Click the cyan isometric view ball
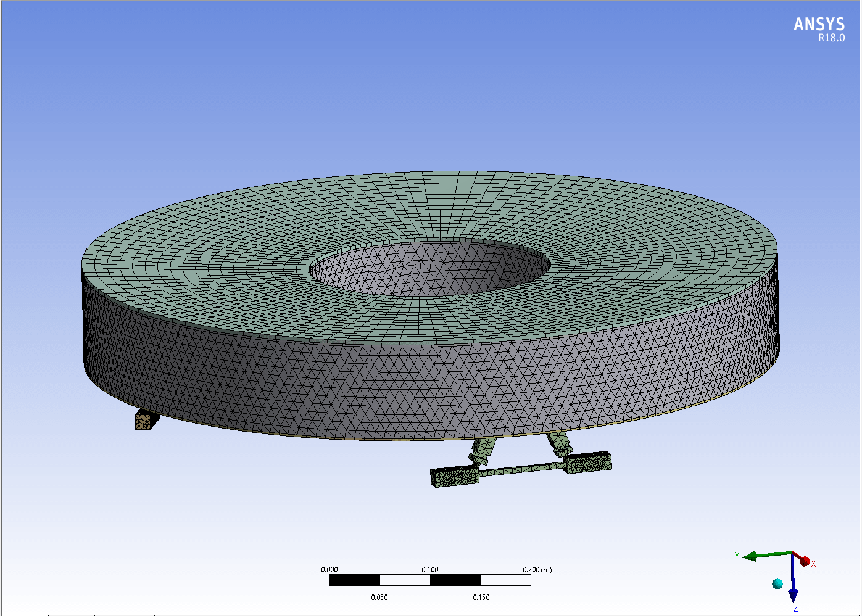This screenshot has height=616, width=862. coord(777,583)
